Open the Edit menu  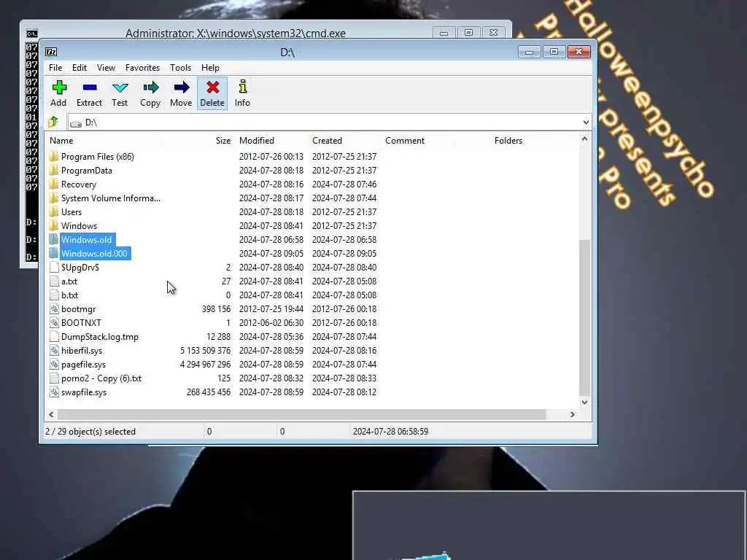pyautogui.click(x=79, y=68)
